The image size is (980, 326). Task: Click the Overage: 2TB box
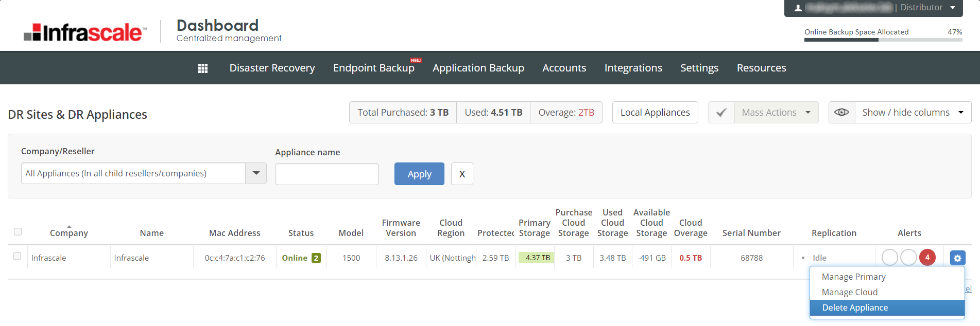pyautogui.click(x=566, y=113)
